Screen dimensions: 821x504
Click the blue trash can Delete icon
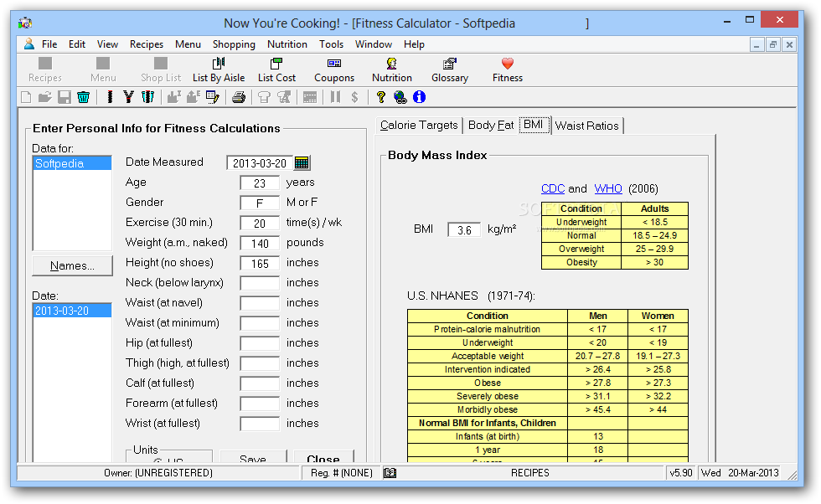tap(83, 97)
